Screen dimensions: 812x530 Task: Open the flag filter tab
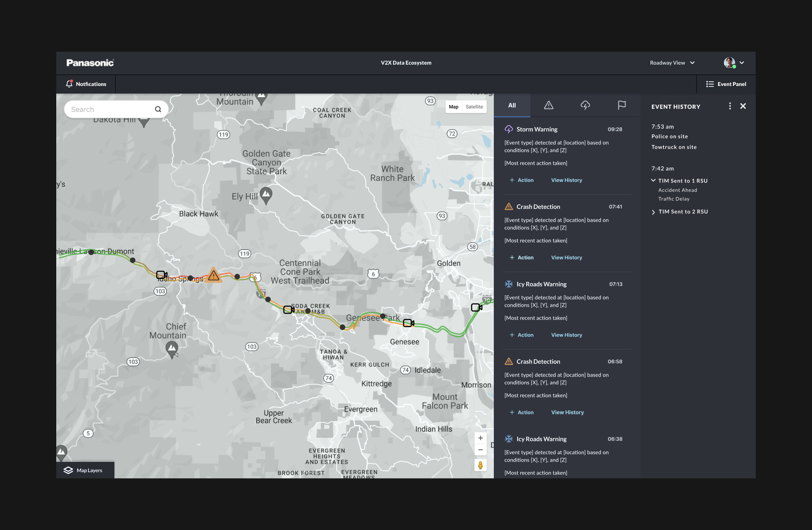click(x=622, y=105)
